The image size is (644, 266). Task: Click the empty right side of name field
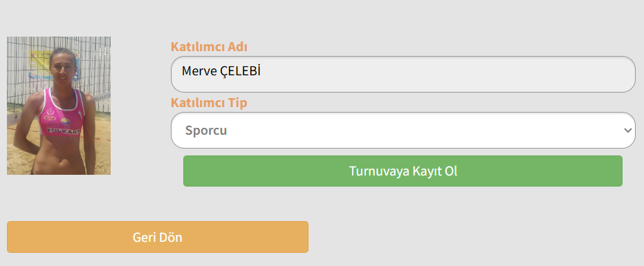[x=452, y=75]
